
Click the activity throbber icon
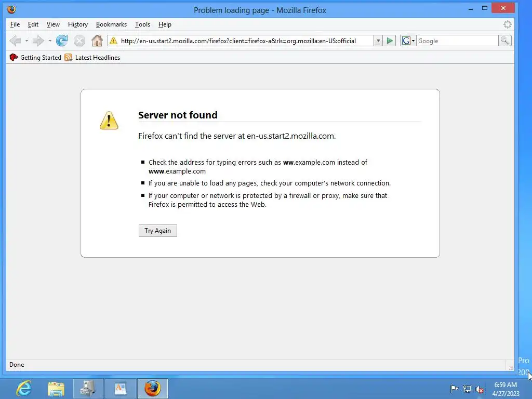click(507, 24)
